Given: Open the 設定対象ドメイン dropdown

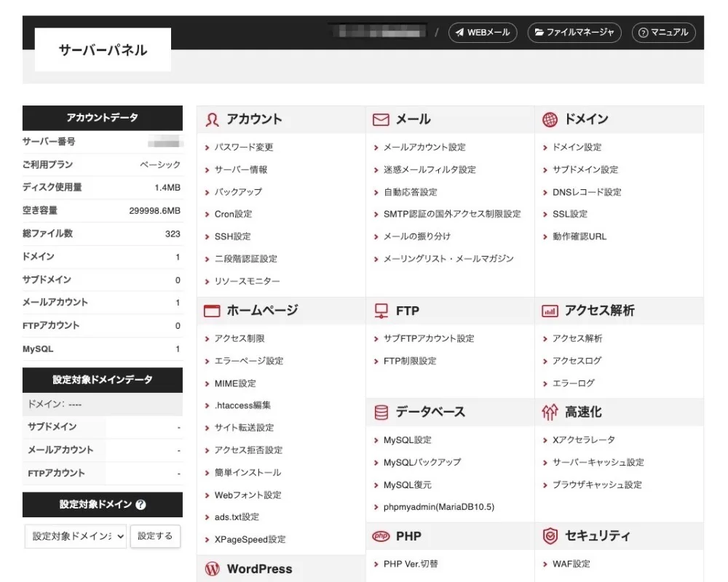Looking at the screenshot, I should 76,536.
